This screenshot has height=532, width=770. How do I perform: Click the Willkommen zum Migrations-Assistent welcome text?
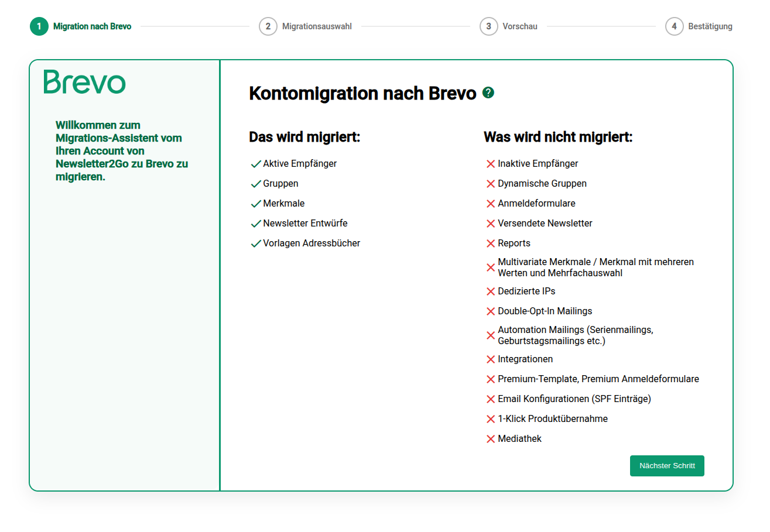click(122, 151)
